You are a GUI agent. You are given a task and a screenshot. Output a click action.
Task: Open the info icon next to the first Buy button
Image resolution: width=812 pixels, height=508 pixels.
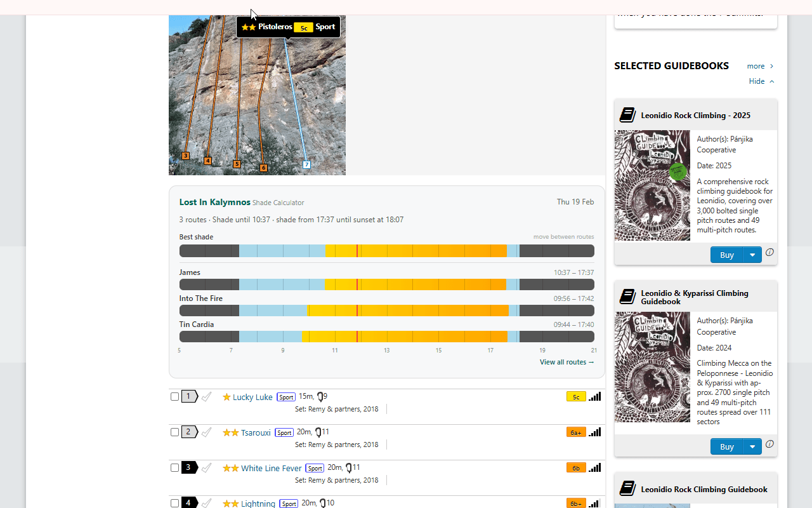(x=769, y=252)
